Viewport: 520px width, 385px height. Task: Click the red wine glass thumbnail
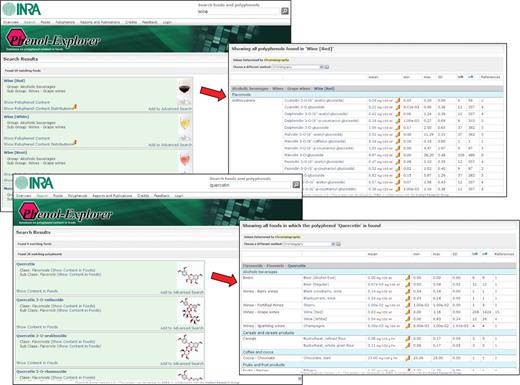click(185, 88)
